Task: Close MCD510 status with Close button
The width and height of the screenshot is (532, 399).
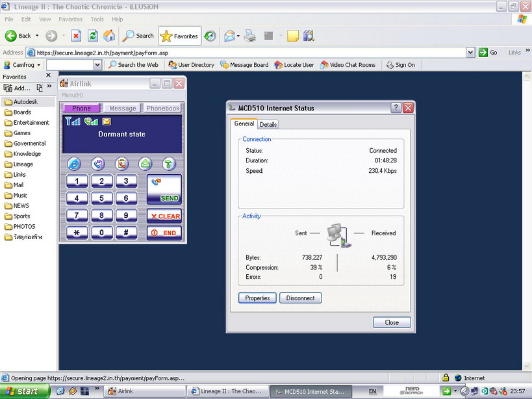Action: [x=392, y=322]
